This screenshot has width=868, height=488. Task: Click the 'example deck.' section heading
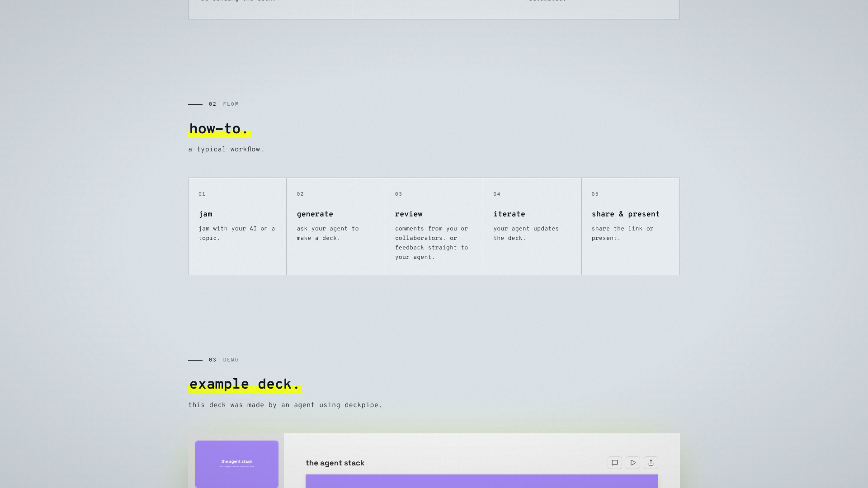245,385
